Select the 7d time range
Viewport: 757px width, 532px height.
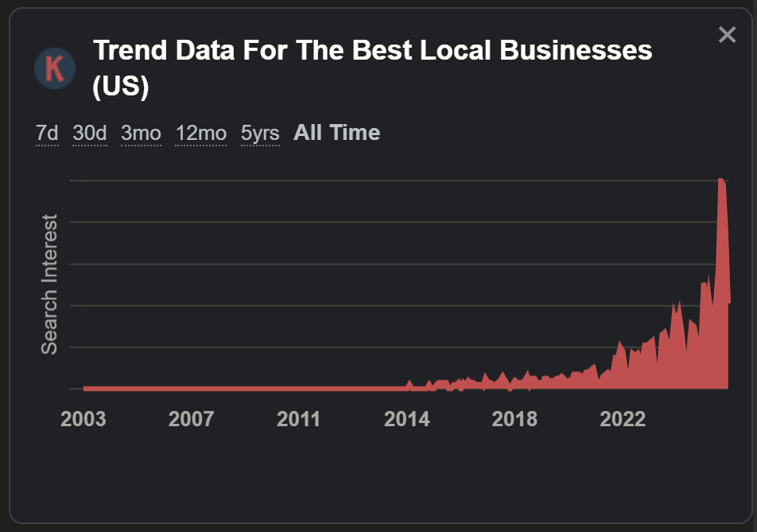[x=46, y=133]
